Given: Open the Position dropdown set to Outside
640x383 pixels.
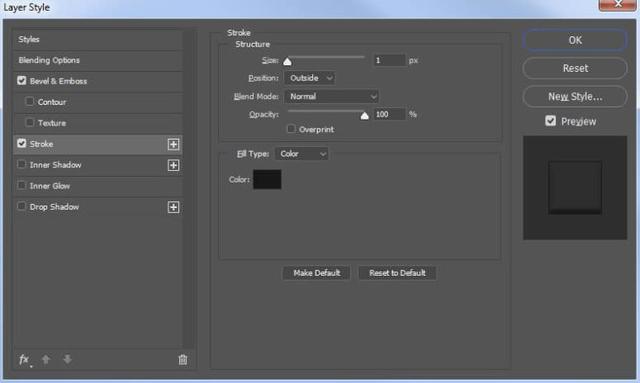Looking at the screenshot, I should 310,78.
